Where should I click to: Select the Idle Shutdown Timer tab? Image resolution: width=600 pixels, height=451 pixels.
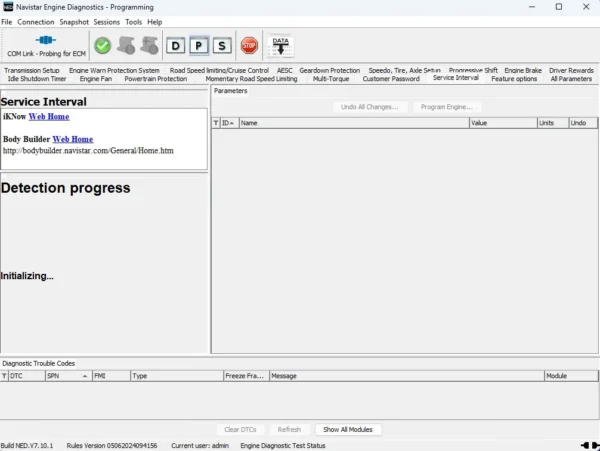[x=37, y=79]
